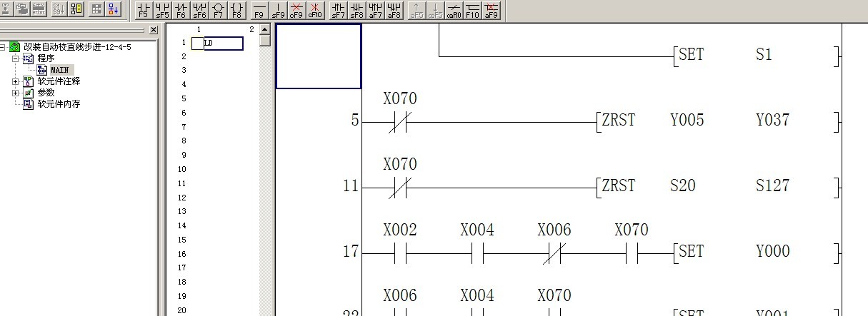Draw a vertical line with sF9

pos(278,10)
